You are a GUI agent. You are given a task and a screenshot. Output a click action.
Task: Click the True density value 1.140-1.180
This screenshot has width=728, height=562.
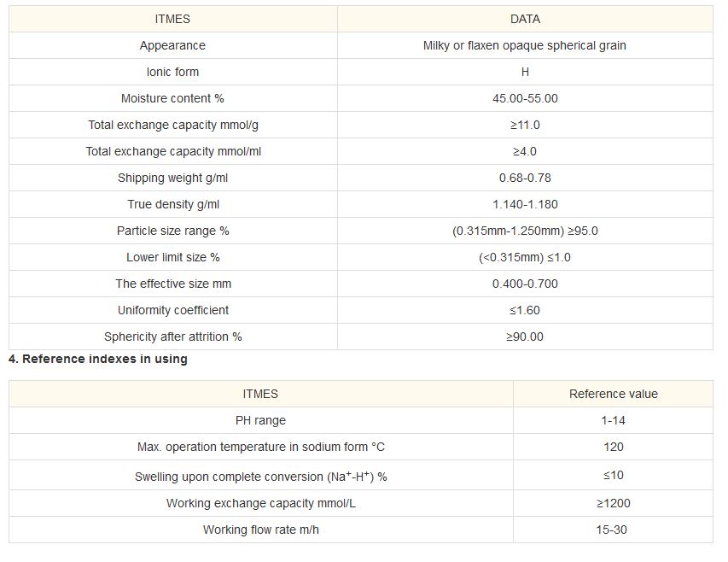coord(525,204)
